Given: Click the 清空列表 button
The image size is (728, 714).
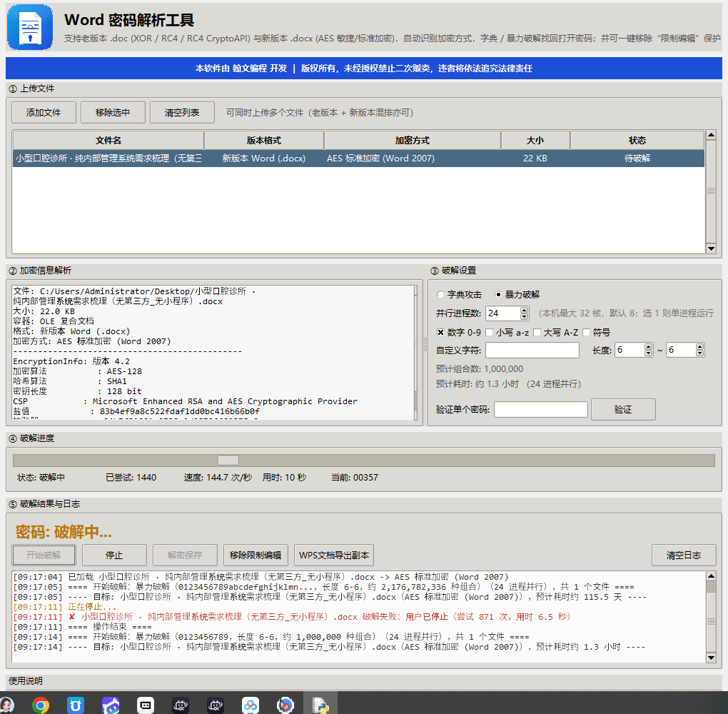Looking at the screenshot, I should (x=182, y=112).
